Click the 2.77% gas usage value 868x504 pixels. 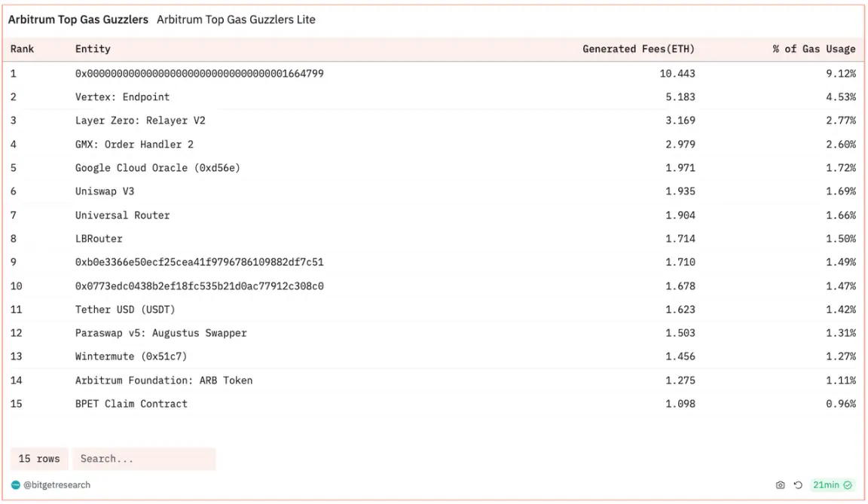click(x=841, y=121)
